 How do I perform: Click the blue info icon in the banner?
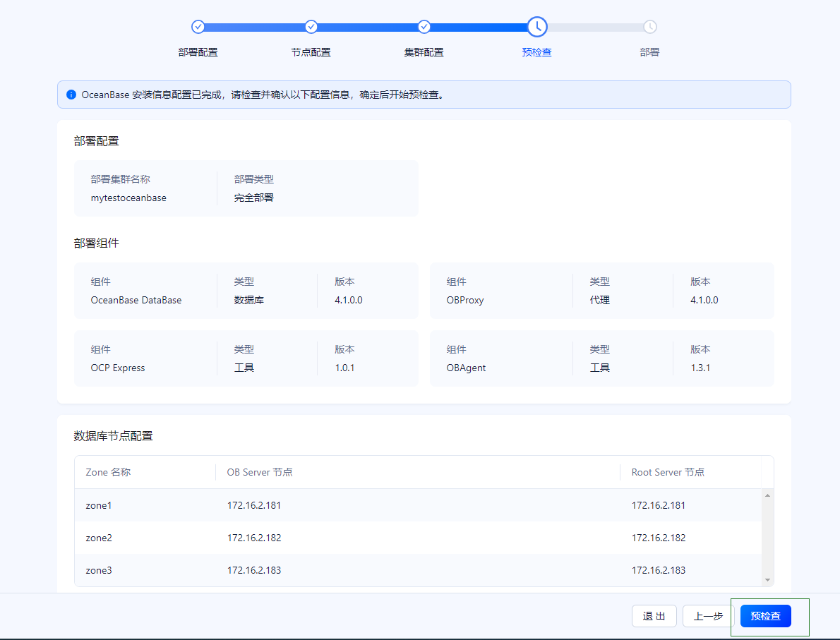(71, 95)
